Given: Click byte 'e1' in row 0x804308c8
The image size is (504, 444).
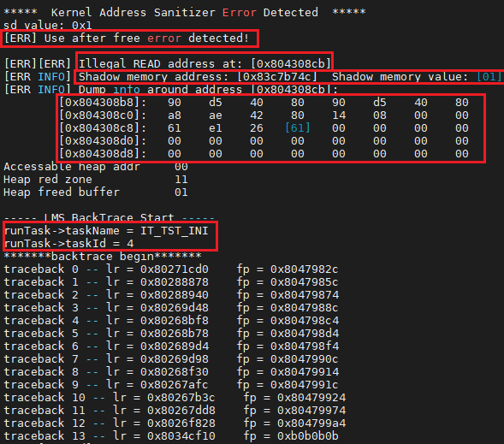Looking at the screenshot, I should point(216,128).
